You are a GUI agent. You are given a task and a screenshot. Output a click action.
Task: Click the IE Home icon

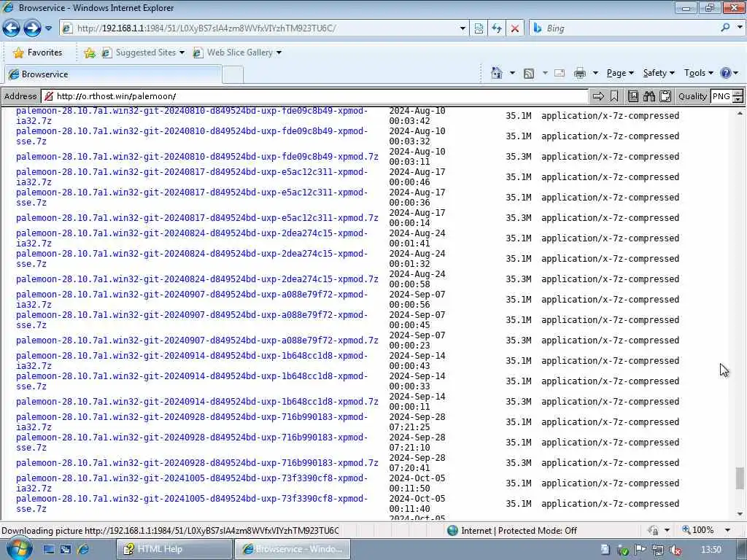496,73
